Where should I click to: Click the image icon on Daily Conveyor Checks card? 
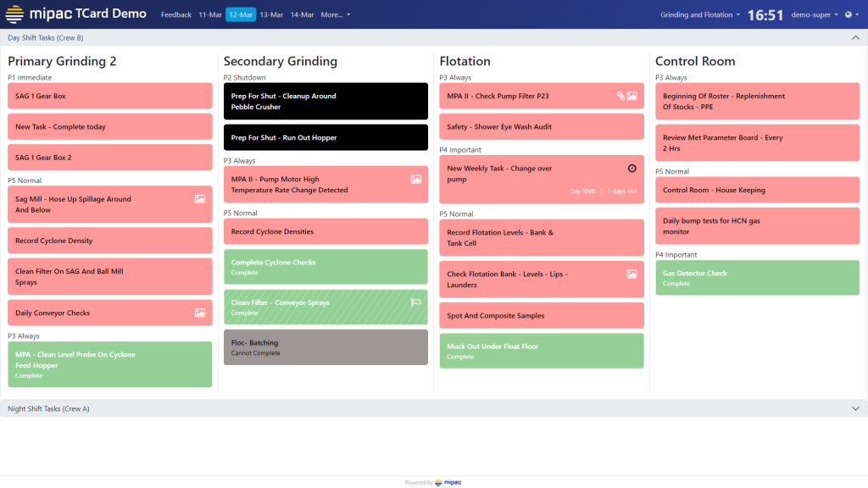click(x=198, y=313)
